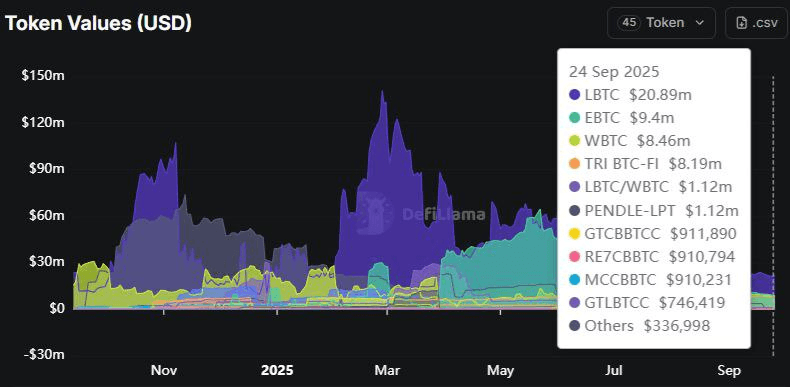Click the Jul x-axis label
790x387 pixels.
[x=615, y=371]
